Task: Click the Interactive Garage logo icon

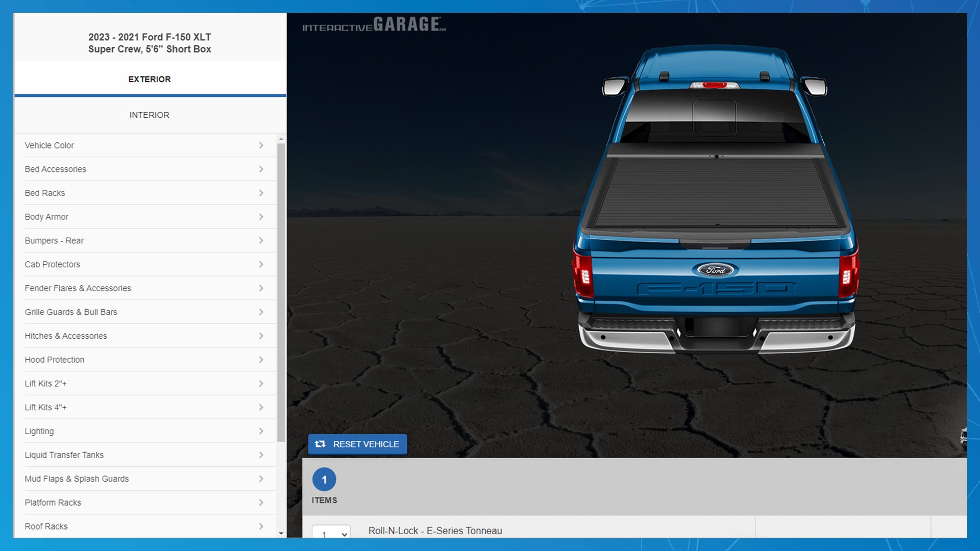Action: click(x=375, y=26)
